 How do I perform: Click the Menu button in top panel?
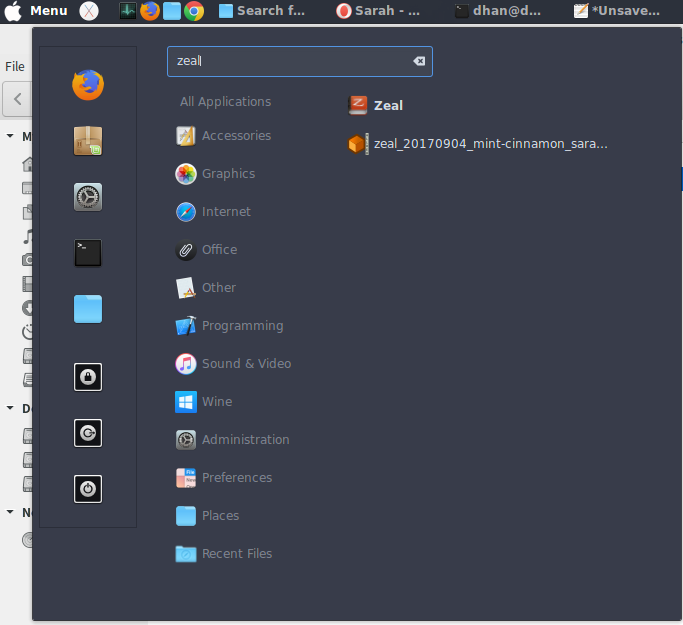[36, 11]
